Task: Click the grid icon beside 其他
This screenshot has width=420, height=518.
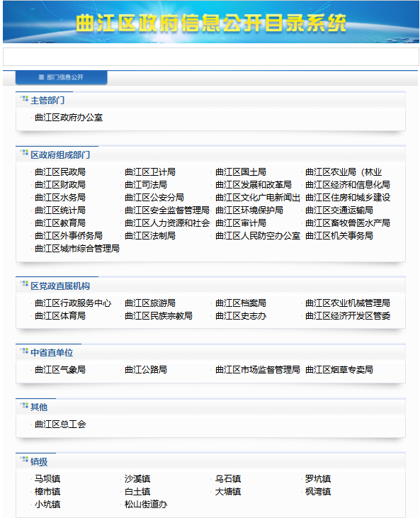Action: (24, 405)
